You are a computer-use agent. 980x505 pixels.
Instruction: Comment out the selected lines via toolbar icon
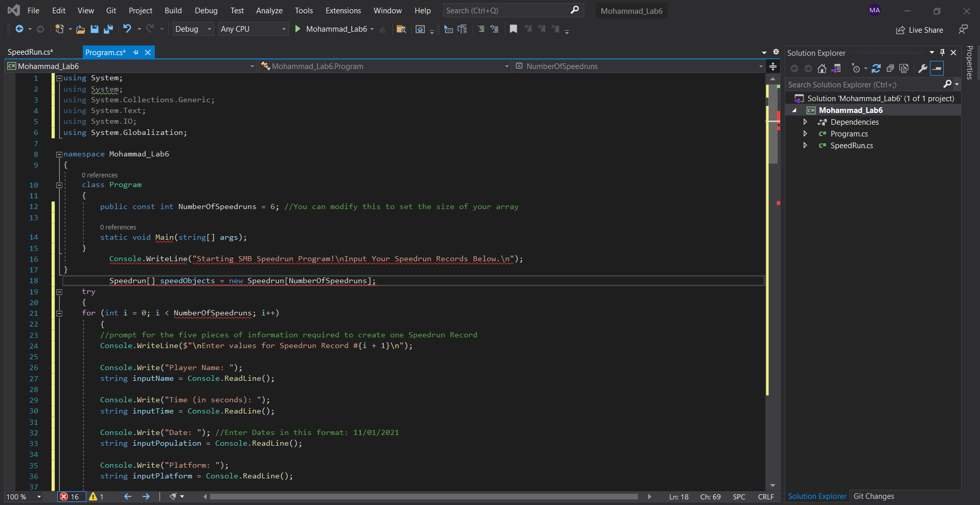481,29
